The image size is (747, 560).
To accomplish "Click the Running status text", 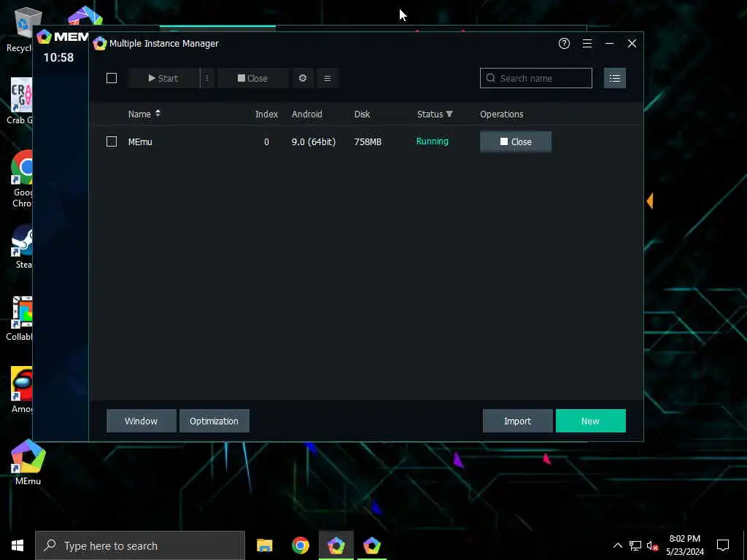I will (x=432, y=141).
